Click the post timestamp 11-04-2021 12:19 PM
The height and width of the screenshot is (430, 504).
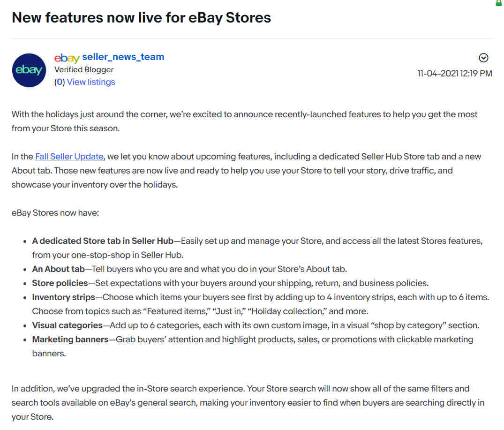[455, 74]
